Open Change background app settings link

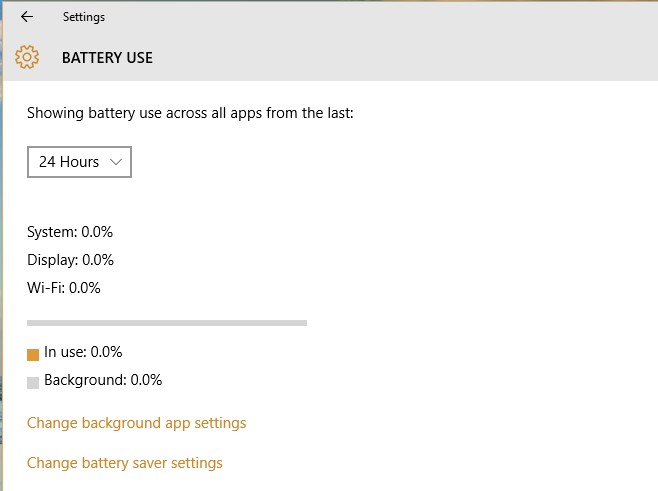pyautogui.click(x=136, y=423)
